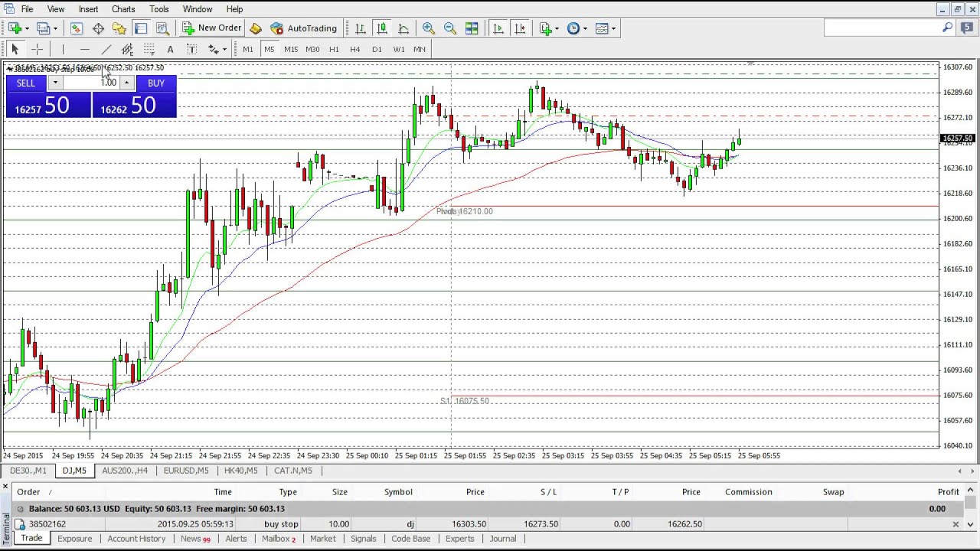This screenshot has height=551, width=980.
Task: Select the Fibonacci retracement tool
Action: click(149, 49)
